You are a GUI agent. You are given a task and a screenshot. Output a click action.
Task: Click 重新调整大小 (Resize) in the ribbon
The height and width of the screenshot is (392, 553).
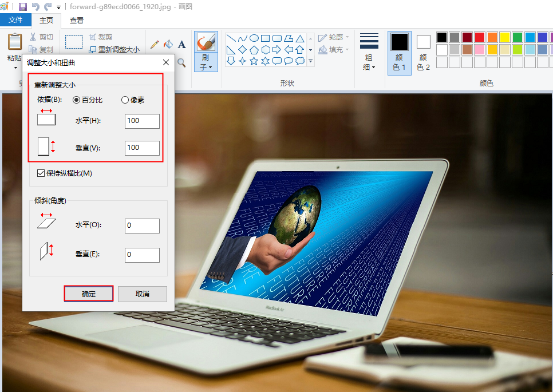coord(114,50)
